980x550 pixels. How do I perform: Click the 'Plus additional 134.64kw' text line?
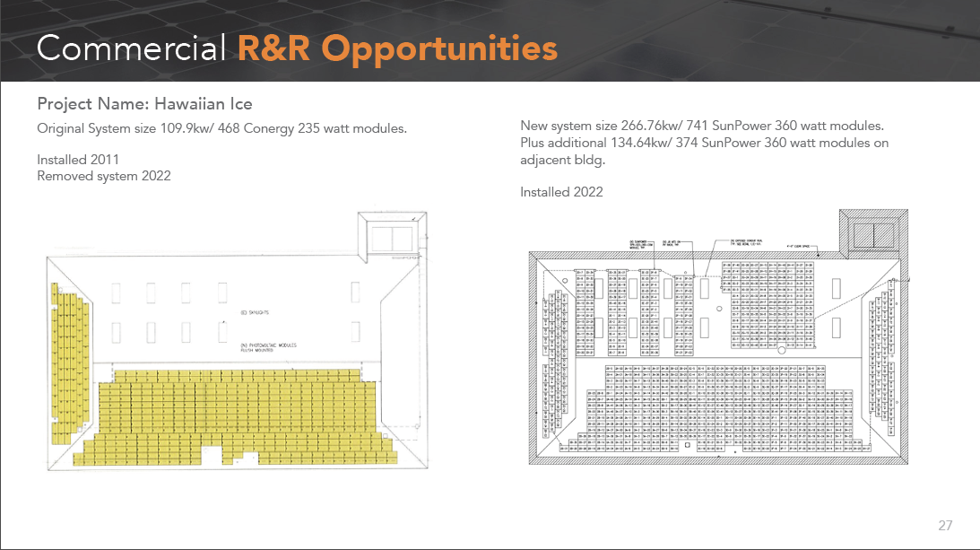(704, 144)
